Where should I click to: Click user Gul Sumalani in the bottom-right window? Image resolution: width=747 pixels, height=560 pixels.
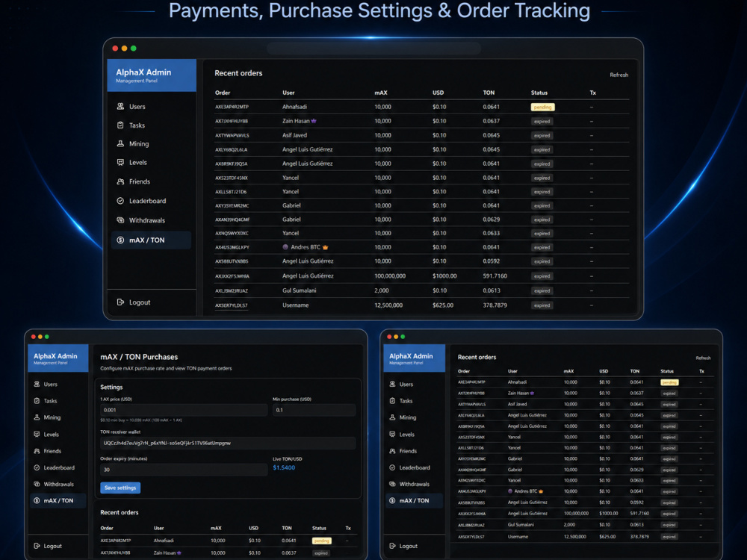pos(521,525)
